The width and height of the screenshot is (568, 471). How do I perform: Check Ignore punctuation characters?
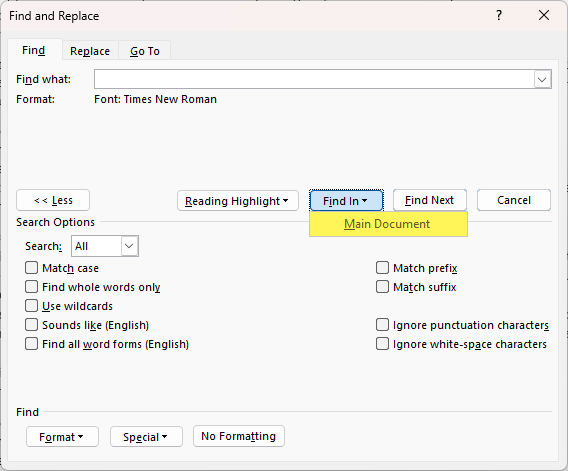pyautogui.click(x=383, y=325)
